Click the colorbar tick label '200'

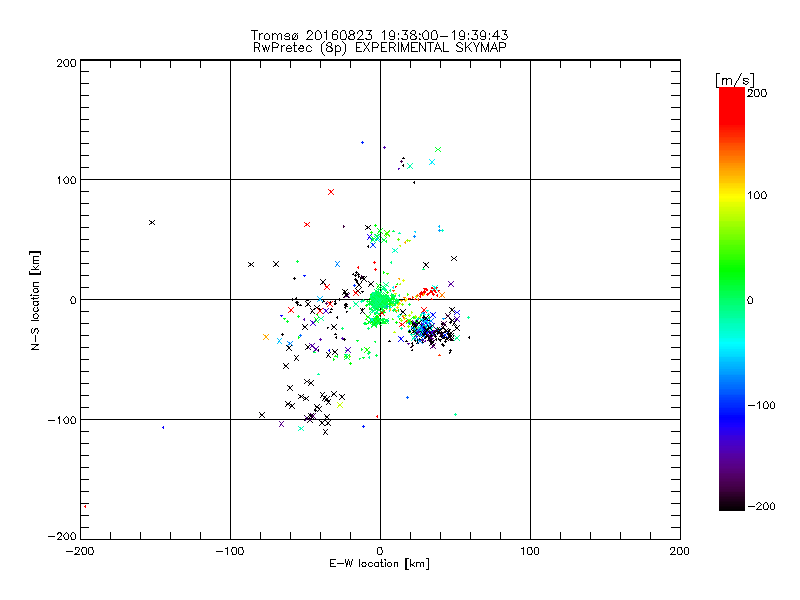point(757,93)
